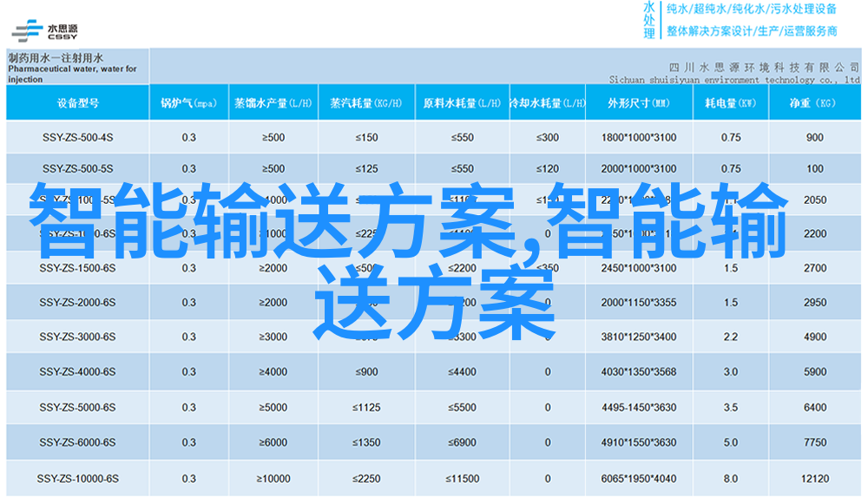Image resolution: width=868 pixels, height=504 pixels.
Task: Click the net weight 7750 cell
Action: 815,442
